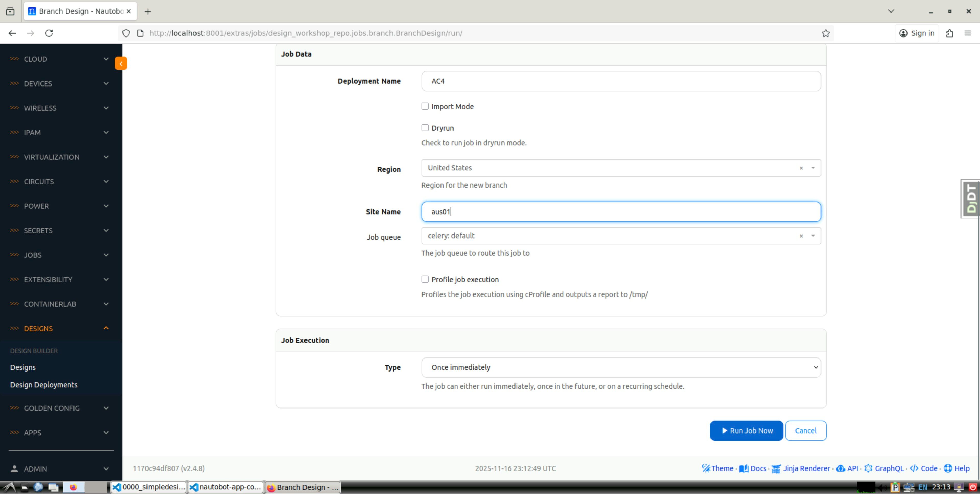Click the Run Job Now button
This screenshot has width=980, height=494.
coord(746,430)
